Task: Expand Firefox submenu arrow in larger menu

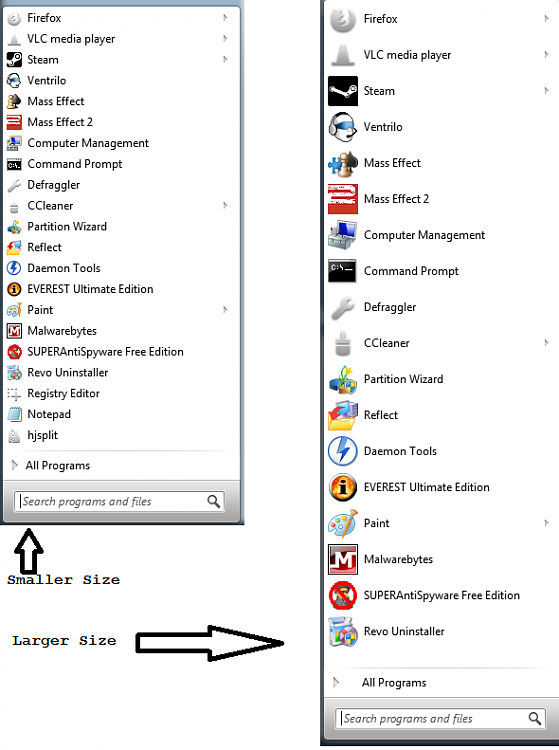Action: point(546,19)
